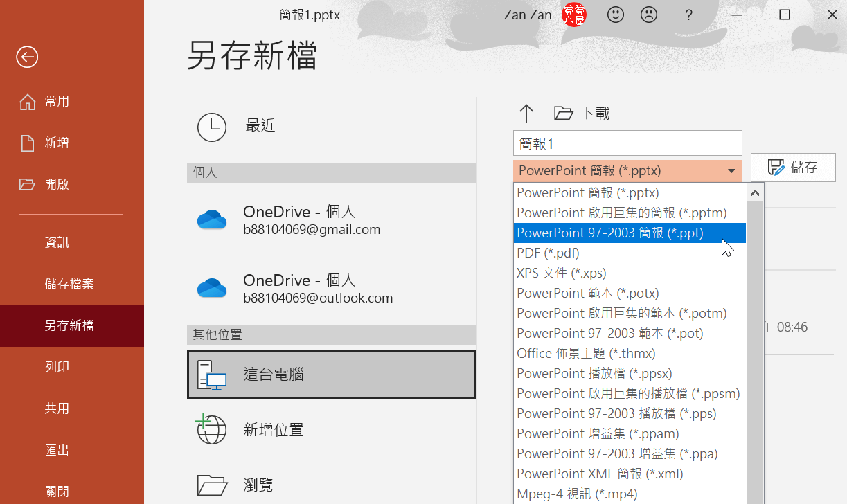Select Mpeg-4 視訊 (*.mp4) format
This screenshot has height=504, width=847.
pyautogui.click(x=630, y=494)
